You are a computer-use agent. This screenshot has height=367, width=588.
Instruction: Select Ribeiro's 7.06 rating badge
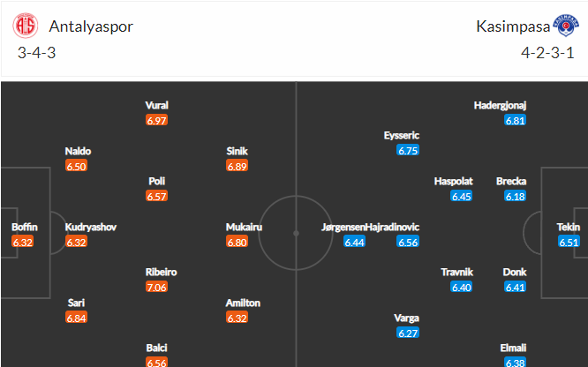157,287
